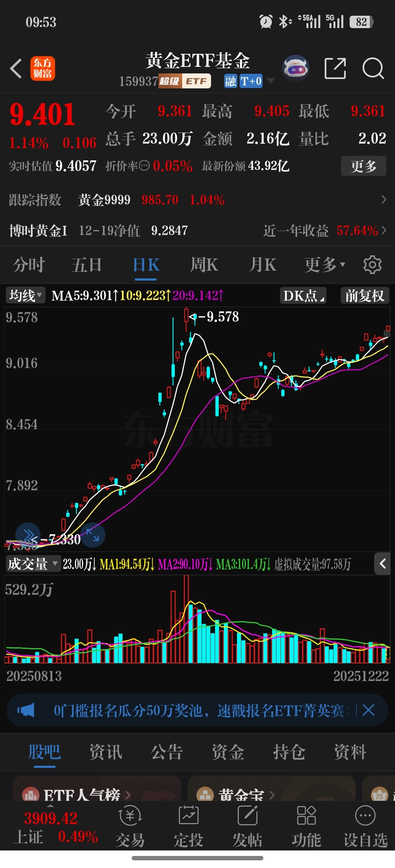395x868 pixels.
Task: Switch to the 周K chart tab
Action: click(x=204, y=265)
